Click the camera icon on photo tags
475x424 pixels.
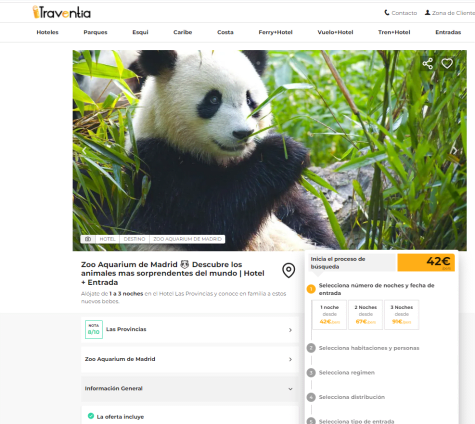pyautogui.click(x=88, y=239)
